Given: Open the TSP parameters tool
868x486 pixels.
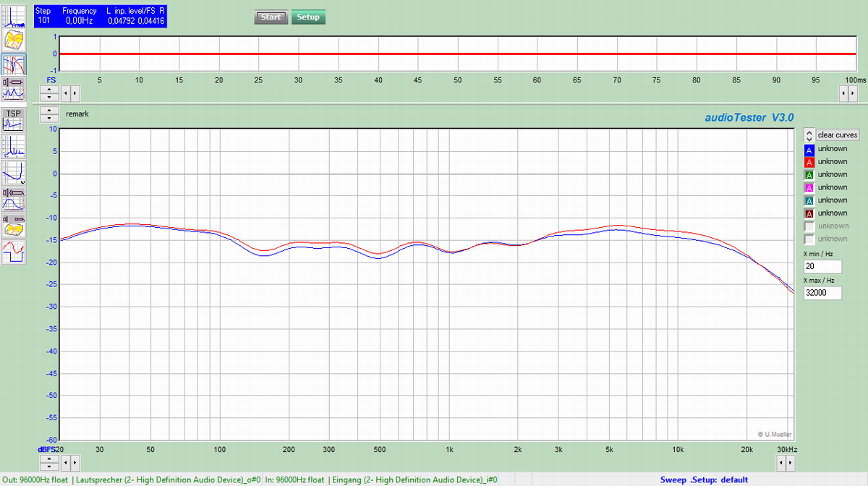Looking at the screenshot, I should coord(14,119).
